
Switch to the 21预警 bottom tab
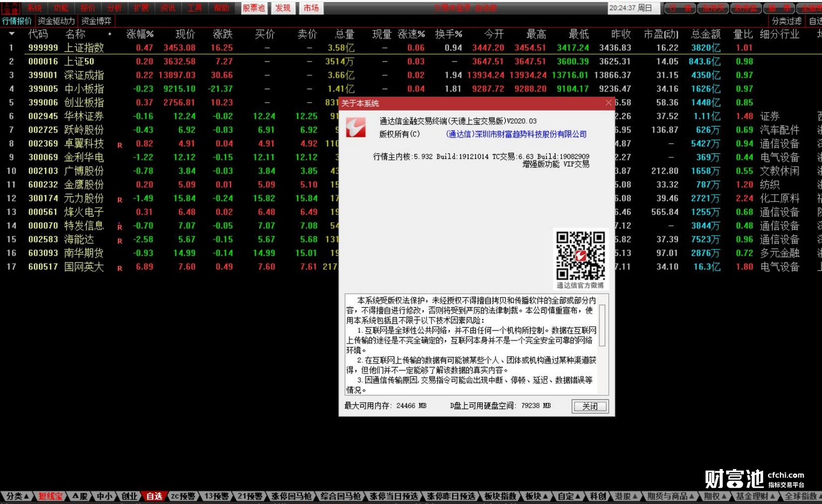(250, 496)
